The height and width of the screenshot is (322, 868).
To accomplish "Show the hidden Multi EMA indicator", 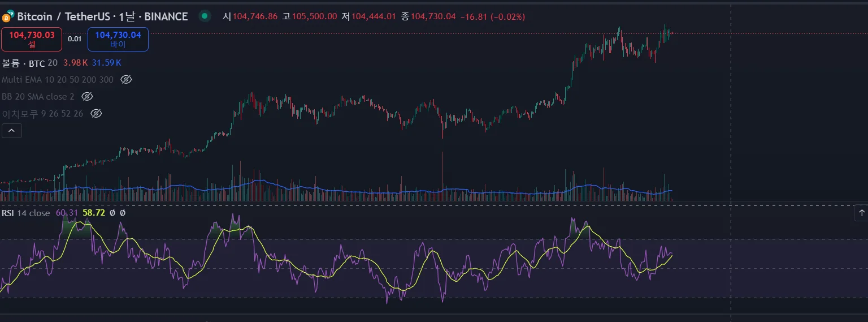I will click(127, 80).
